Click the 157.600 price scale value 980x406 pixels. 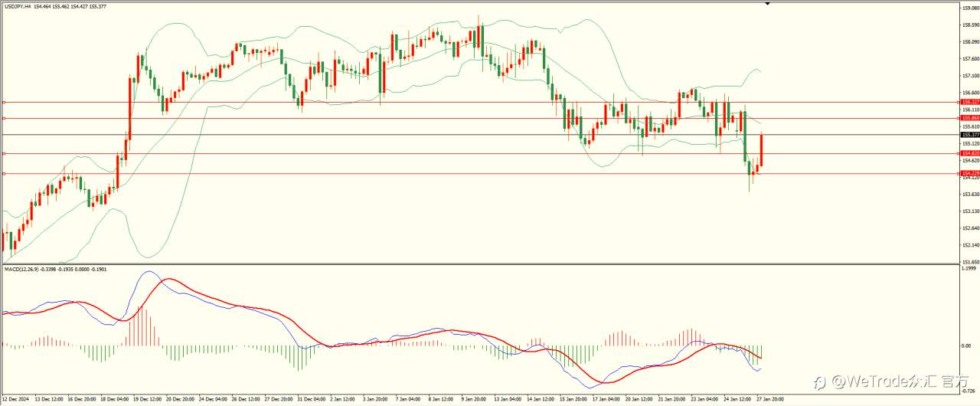tap(970, 59)
